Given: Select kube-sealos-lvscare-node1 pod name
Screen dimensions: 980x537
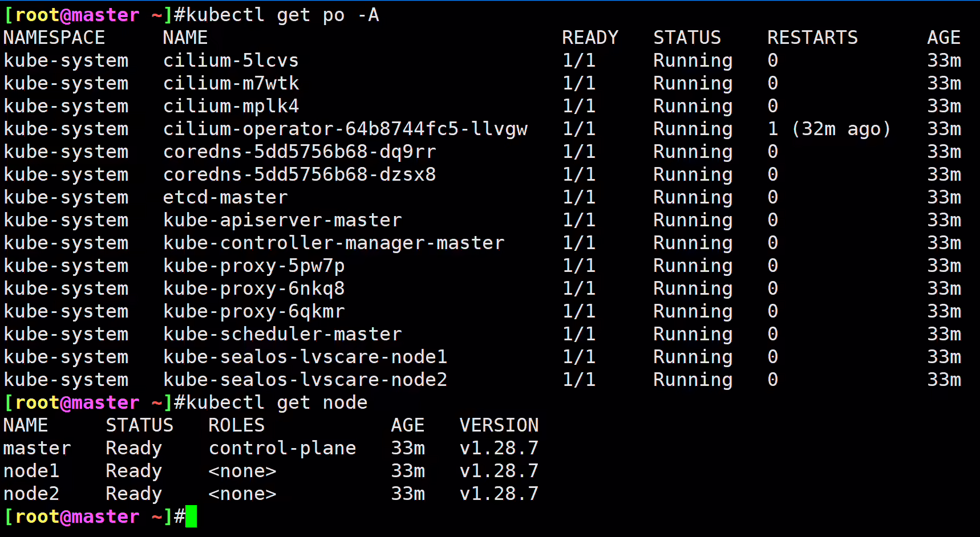Looking at the screenshot, I should click(x=305, y=357).
